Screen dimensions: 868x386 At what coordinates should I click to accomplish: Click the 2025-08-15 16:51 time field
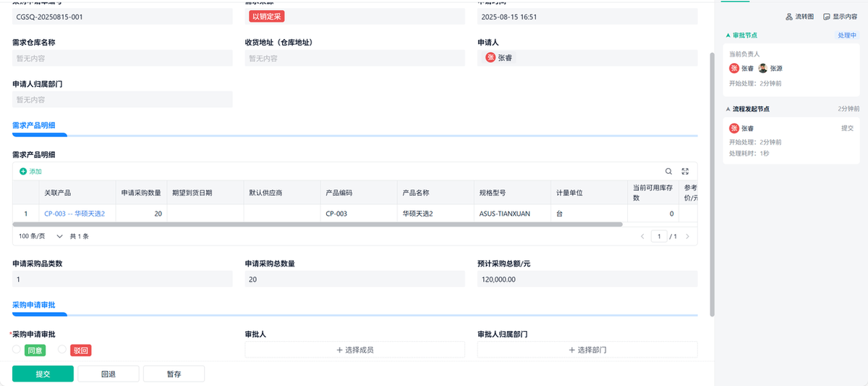(587, 16)
